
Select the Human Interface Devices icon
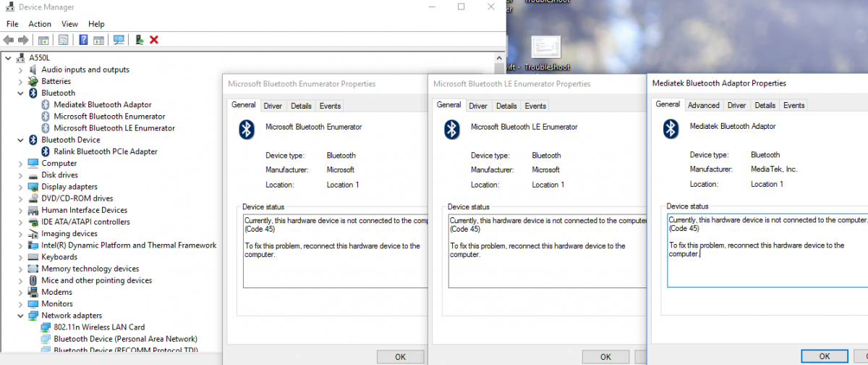(33, 210)
